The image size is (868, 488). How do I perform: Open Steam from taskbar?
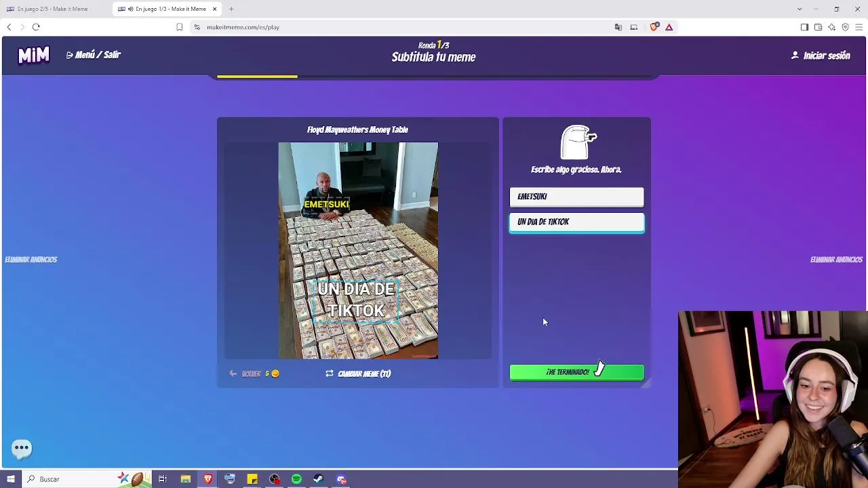(319, 479)
